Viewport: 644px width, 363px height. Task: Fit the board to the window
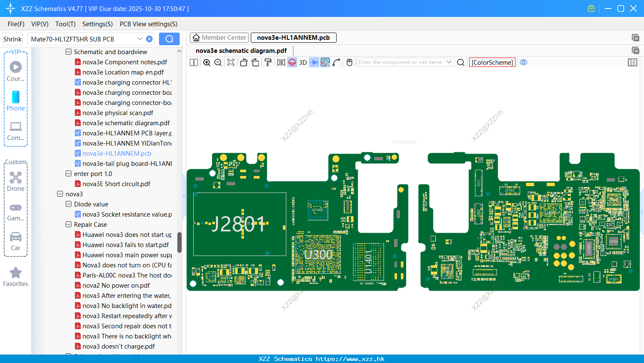click(231, 62)
